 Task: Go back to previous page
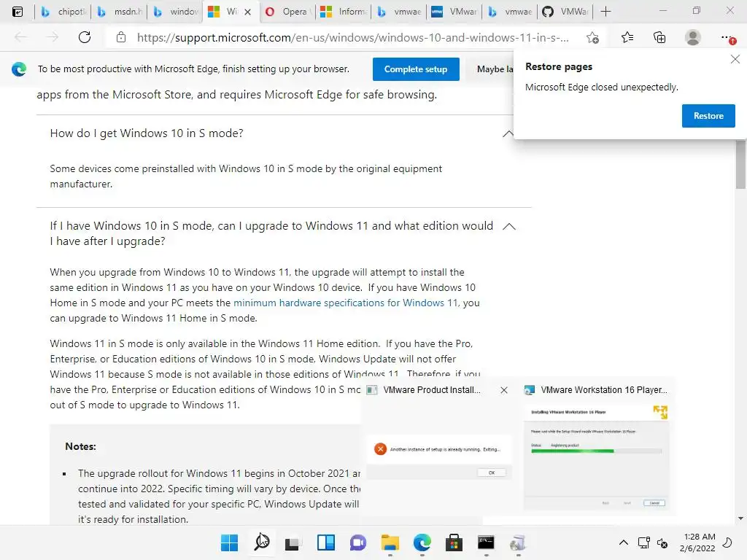tap(20, 37)
